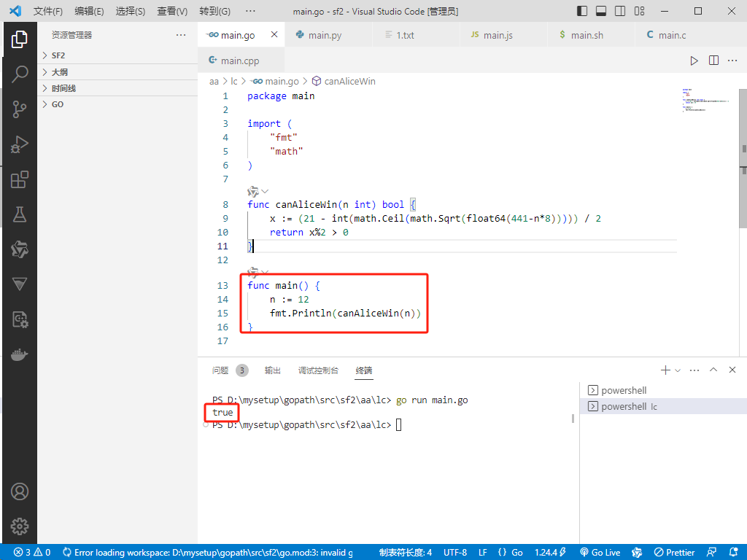The width and height of the screenshot is (747, 560).
Task: Click the 制表符长度: 4 indentation setting
Action: tap(406, 553)
